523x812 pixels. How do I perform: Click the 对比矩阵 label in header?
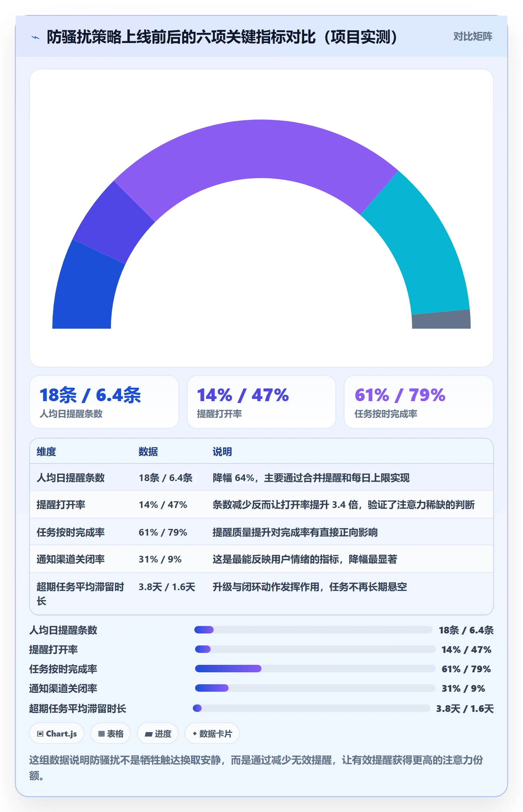coord(473,37)
